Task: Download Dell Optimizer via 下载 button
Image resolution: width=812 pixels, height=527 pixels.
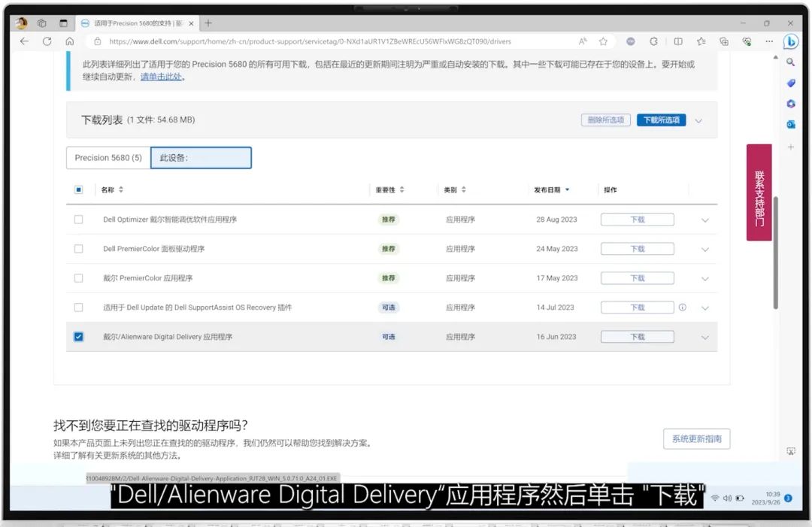Action: (638, 220)
